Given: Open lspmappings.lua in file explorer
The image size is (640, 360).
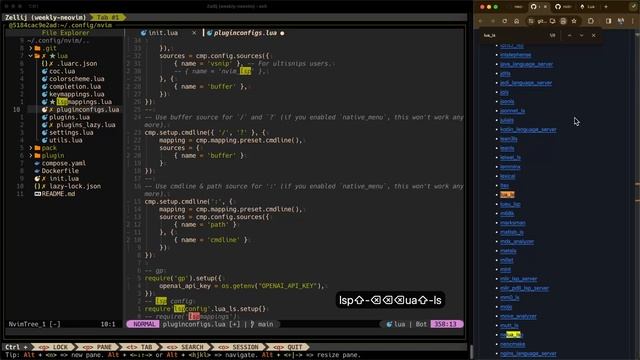Looking at the screenshot, I should point(84,102).
